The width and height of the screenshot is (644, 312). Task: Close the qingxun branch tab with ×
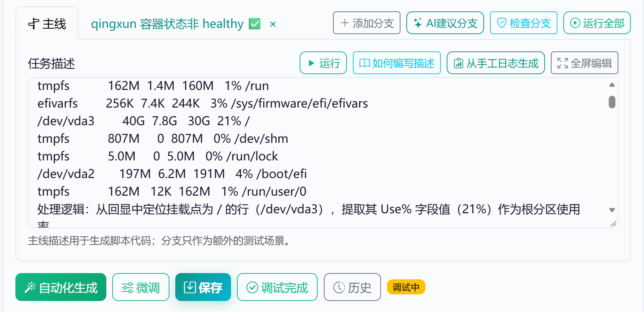point(273,24)
